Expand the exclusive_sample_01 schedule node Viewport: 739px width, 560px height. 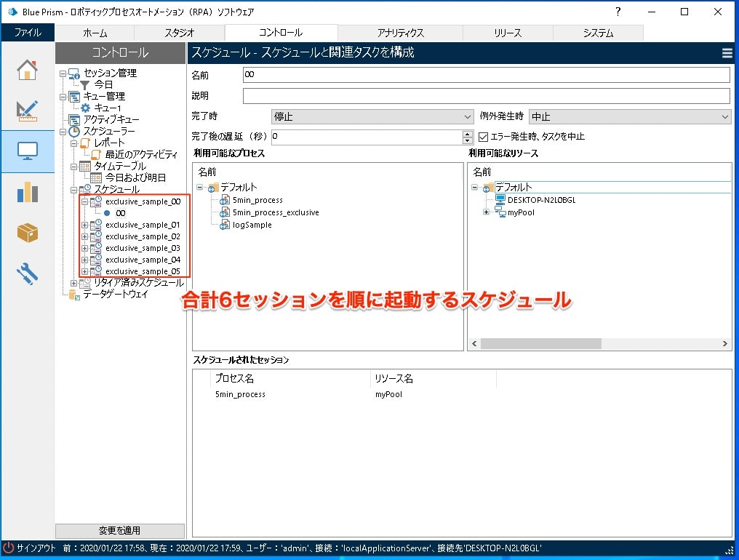tap(85, 225)
